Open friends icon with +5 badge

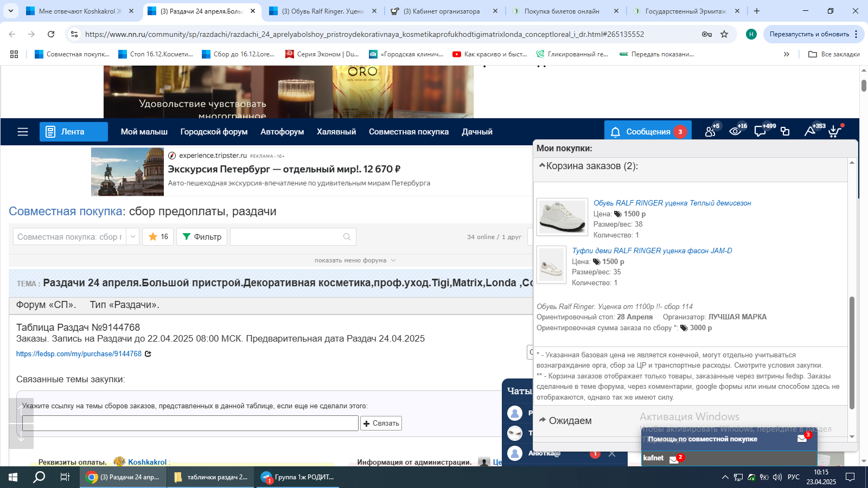[x=711, y=131]
